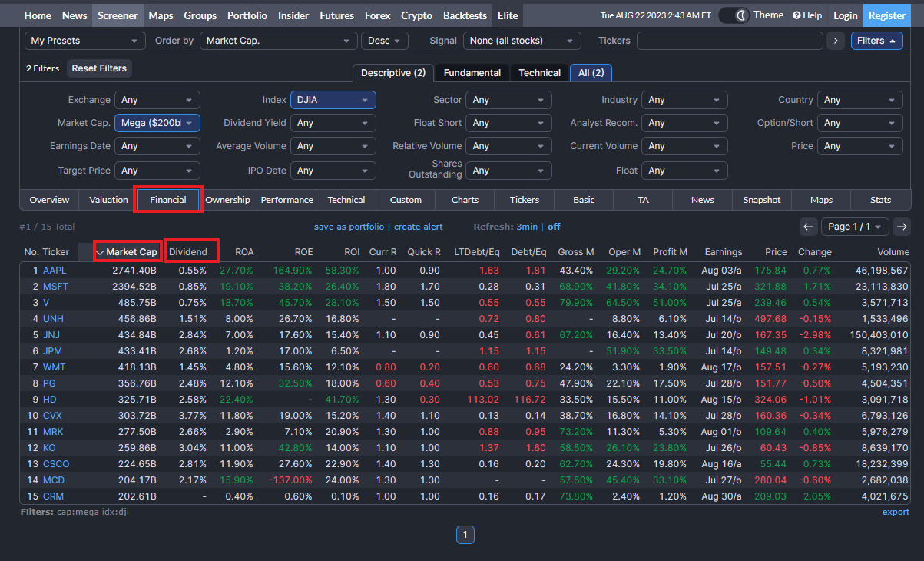
Task: Open the Market Cap. Mega filter dropdown
Action: click(157, 123)
